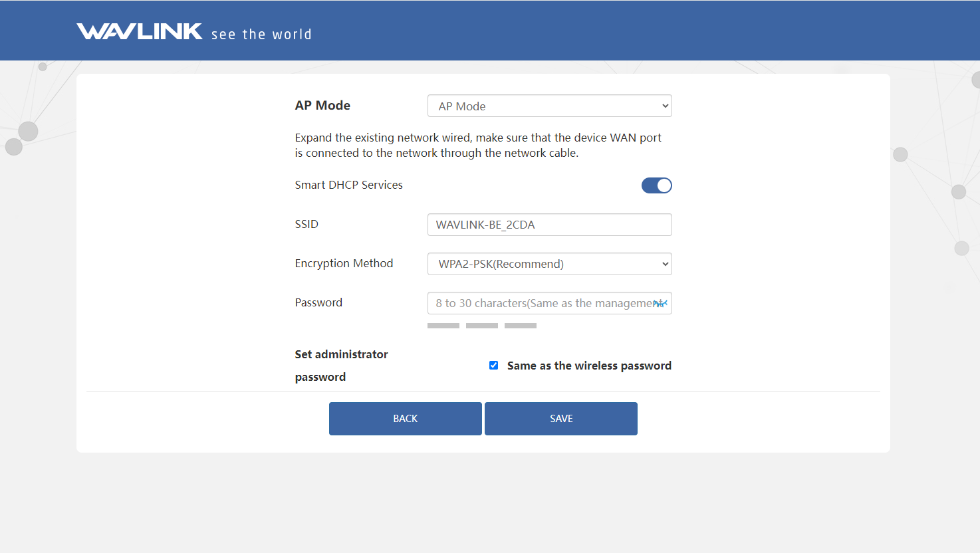Click the 'see the world' tagline

[261, 35]
